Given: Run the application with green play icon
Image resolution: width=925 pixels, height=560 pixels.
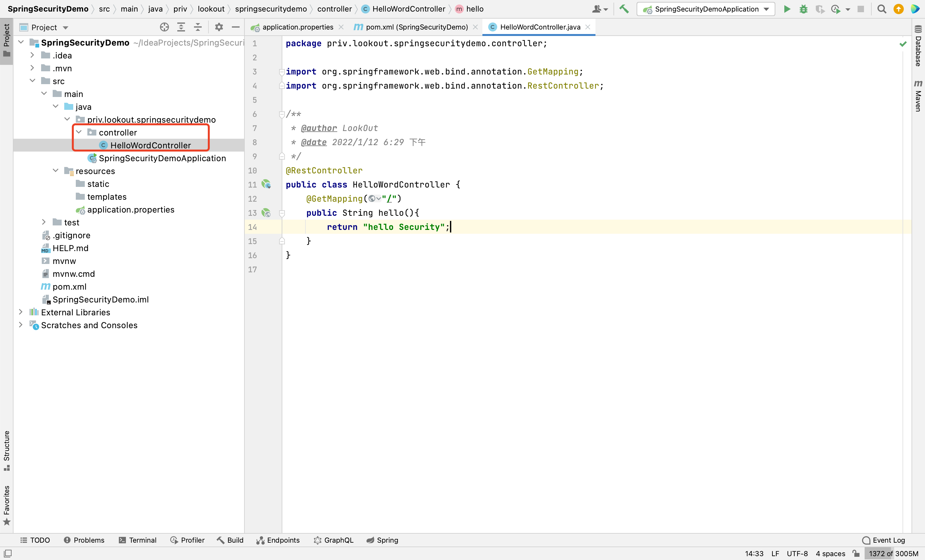Looking at the screenshot, I should point(787,9).
